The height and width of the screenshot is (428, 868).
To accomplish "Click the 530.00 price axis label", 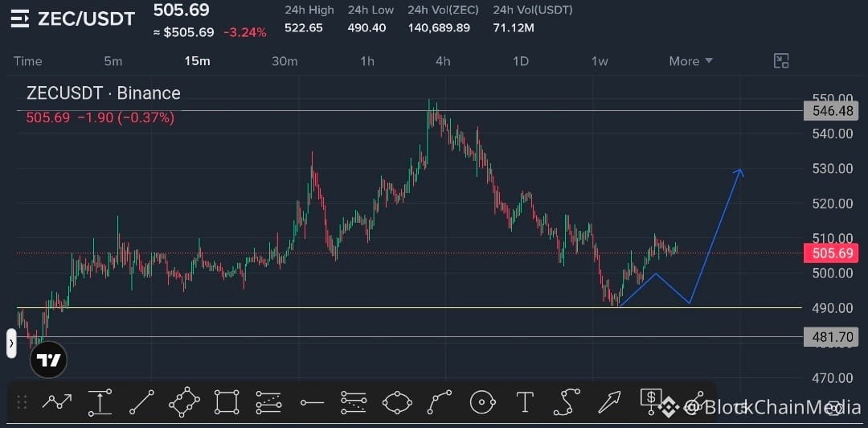I will tap(833, 168).
